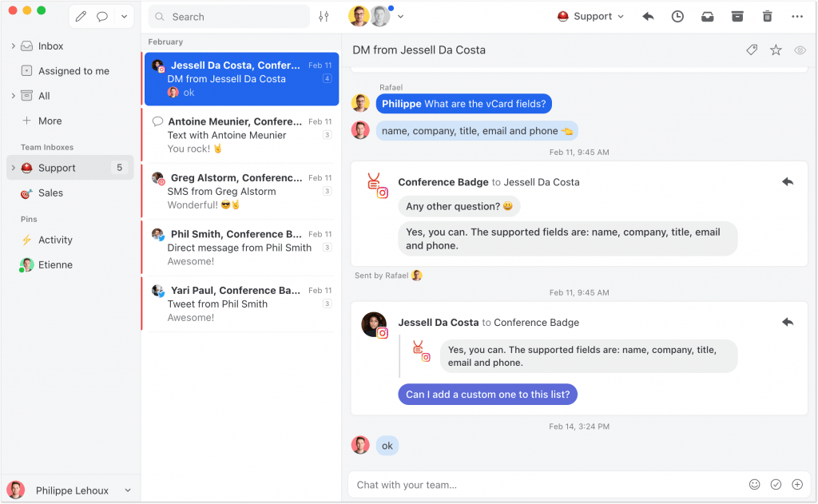This screenshot has height=504, width=818.
Task: Open the compose new message pencil icon
Action: coord(79,16)
